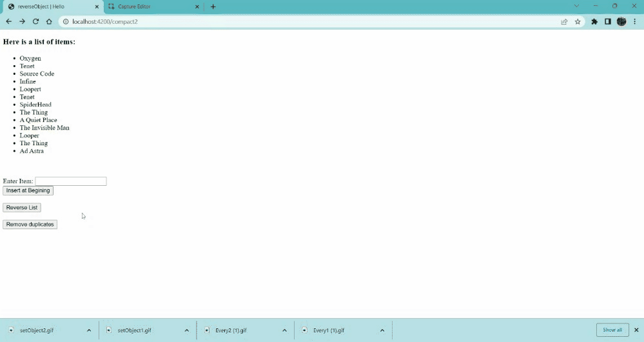
Task: Click the Remove duplicates button
Action: click(x=30, y=225)
